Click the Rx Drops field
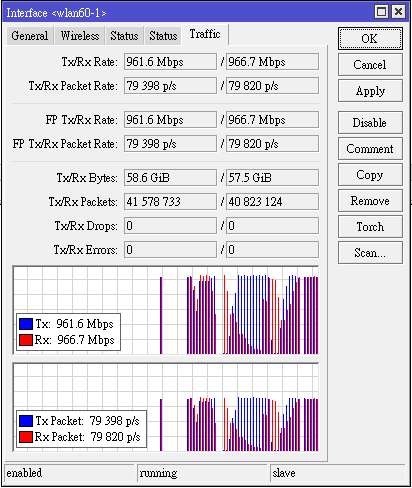412x488 pixels. click(272, 226)
